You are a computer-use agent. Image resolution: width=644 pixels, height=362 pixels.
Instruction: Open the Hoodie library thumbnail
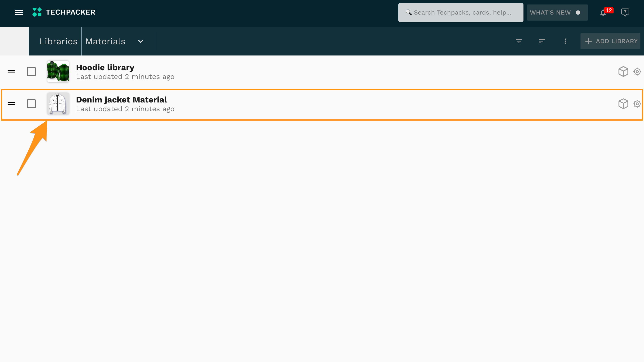58,72
